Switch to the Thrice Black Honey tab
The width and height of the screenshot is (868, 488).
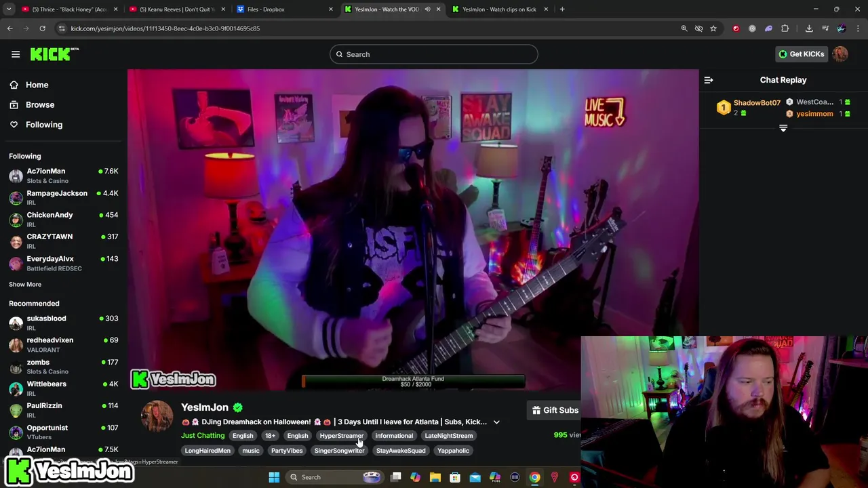[70, 9]
